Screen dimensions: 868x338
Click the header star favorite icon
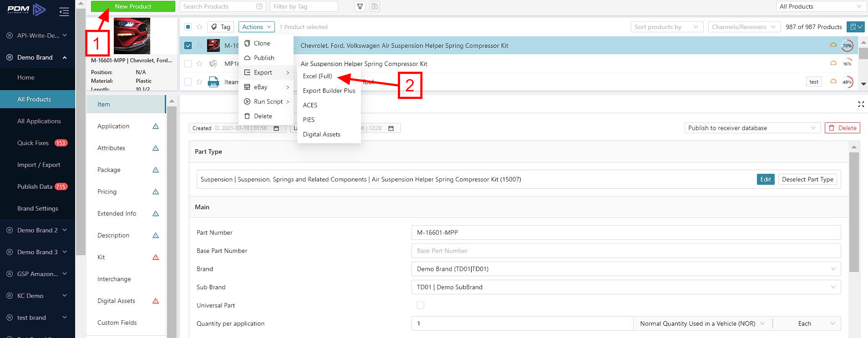199,27
